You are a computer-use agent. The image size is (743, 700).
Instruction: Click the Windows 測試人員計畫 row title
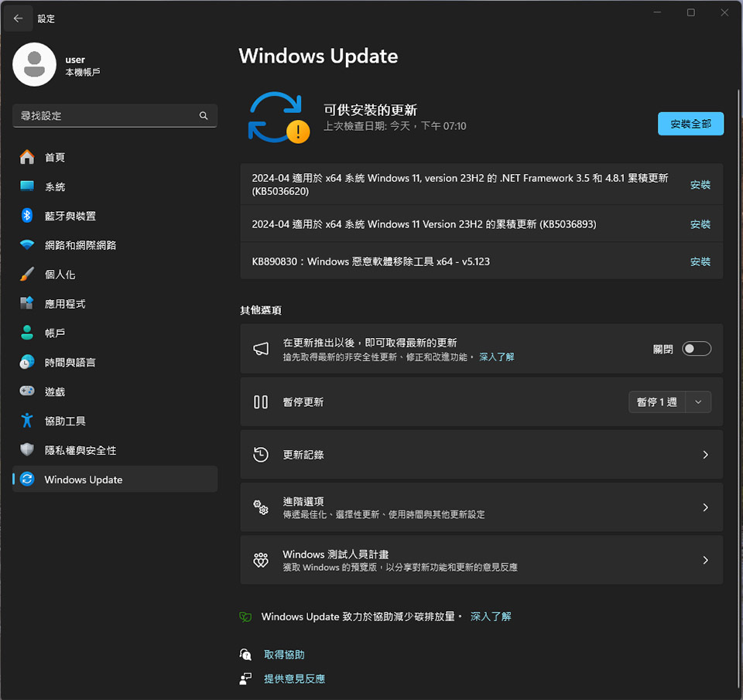pos(335,554)
